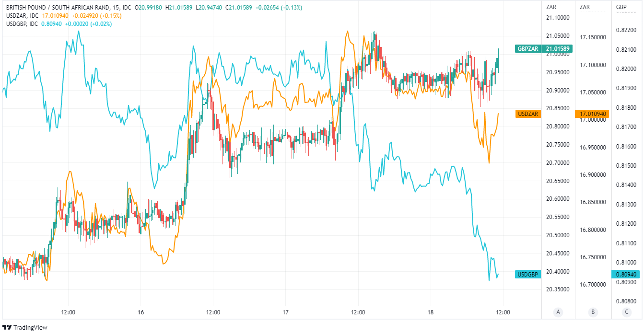
Task: Click the green GBPZAR series tag
Action: click(x=528, y=48)
